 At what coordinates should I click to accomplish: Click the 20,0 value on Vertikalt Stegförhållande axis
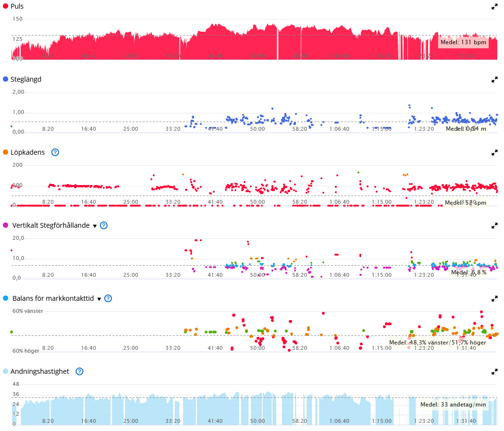tap(18, 238)
